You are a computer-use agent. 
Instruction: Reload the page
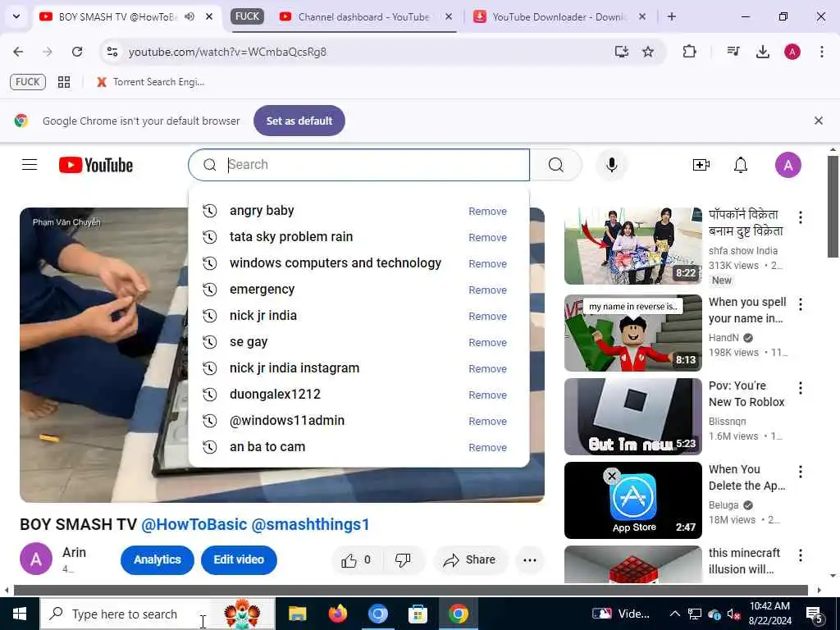(x=77, y=52)
